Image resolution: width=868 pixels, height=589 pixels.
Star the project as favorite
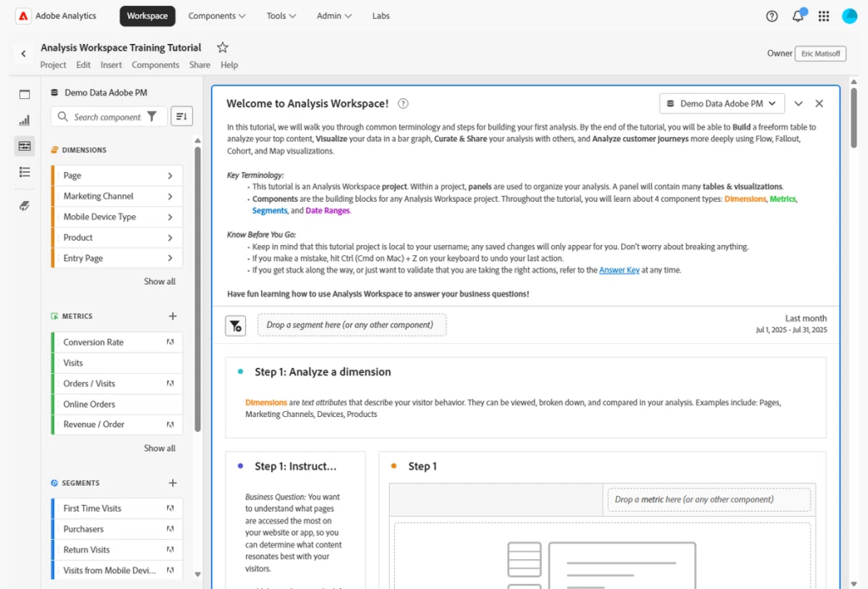click(223, 47)
